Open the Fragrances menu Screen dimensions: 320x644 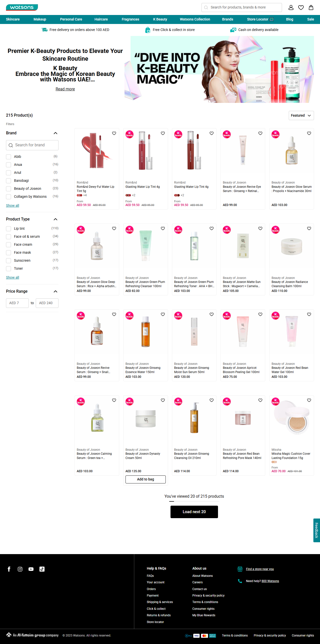tap(130, 19)
